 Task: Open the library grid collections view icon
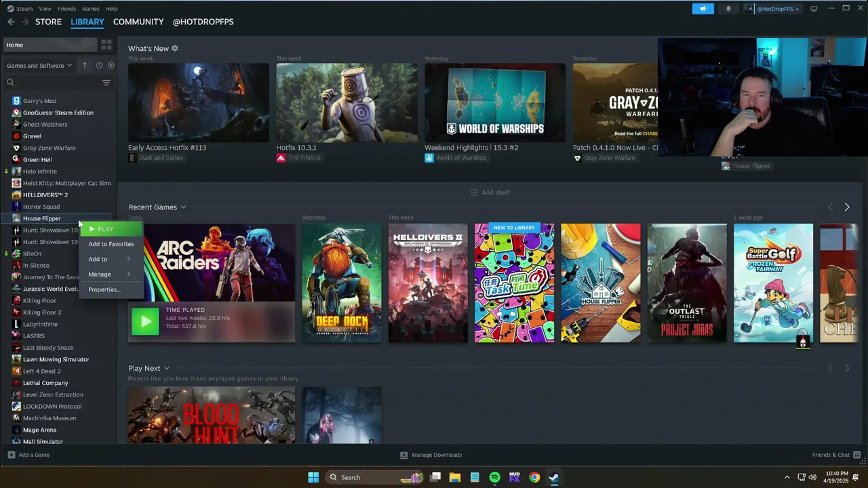click(106, 45)
